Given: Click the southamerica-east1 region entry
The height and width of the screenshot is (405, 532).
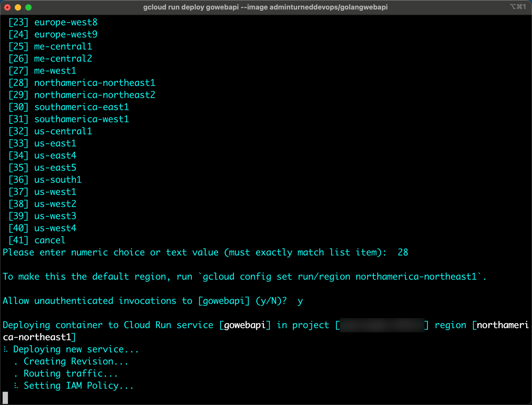Looking at the screenshot, I should click(81, 107).
